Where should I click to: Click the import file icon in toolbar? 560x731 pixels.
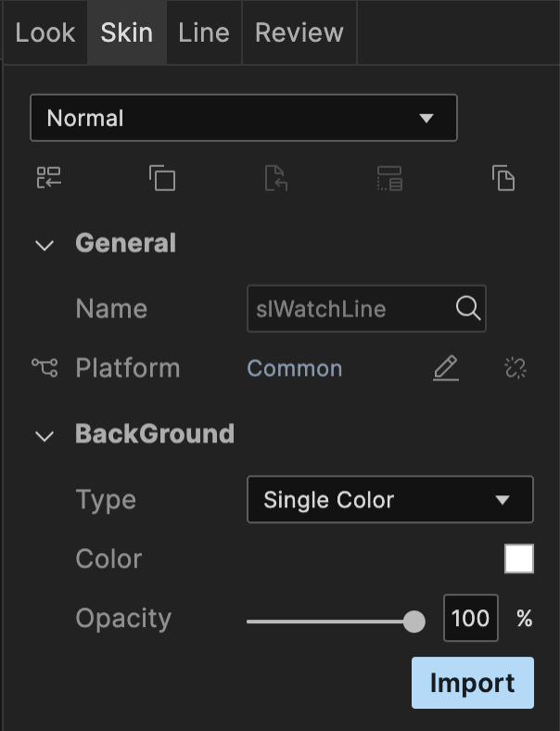(276, 178)
